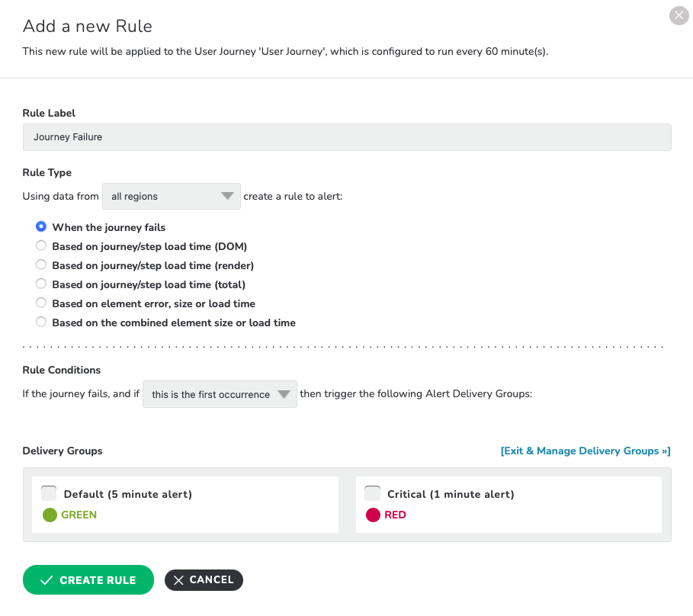Click the checkmark icon on Create Rule

pyautogui.click(x=47, y=580)
